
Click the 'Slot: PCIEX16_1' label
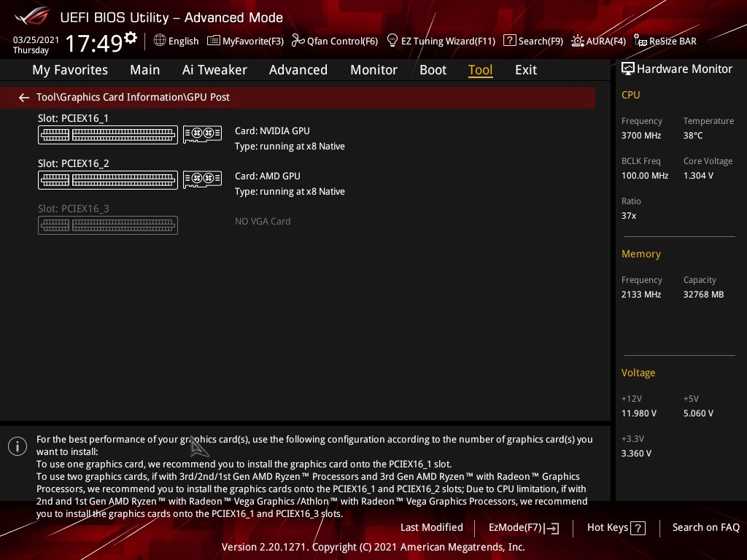[74, 118]
